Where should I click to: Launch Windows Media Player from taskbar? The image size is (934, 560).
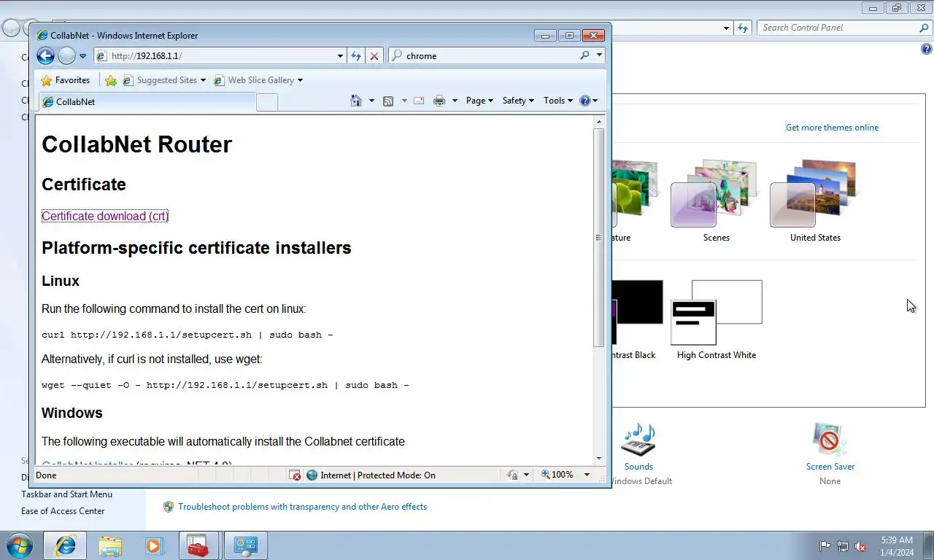coord(154,545)
